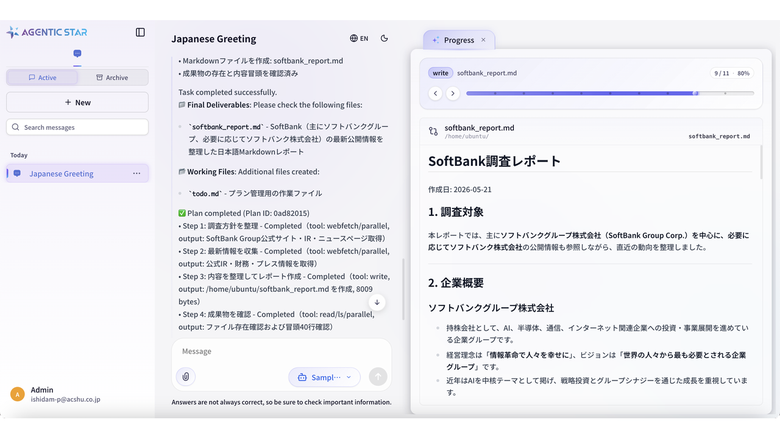
Task: Click the 2. 企業概要 heading
Action: 456,283
